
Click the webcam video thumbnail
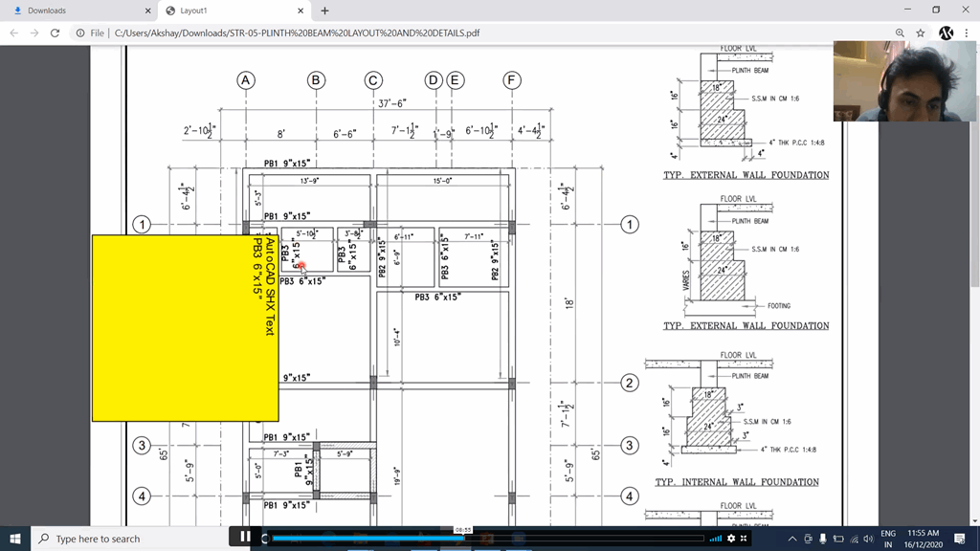(x=904, y=81)
